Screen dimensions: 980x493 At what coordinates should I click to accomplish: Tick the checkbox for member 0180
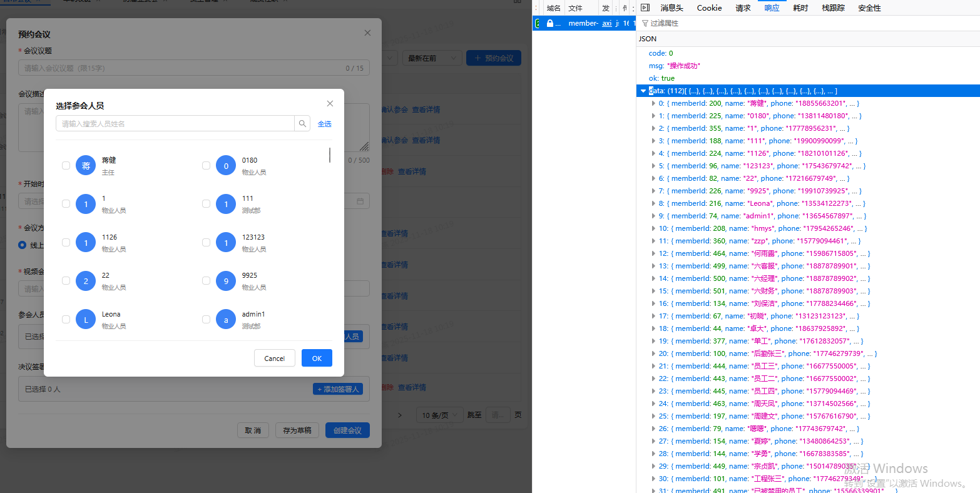206,166
